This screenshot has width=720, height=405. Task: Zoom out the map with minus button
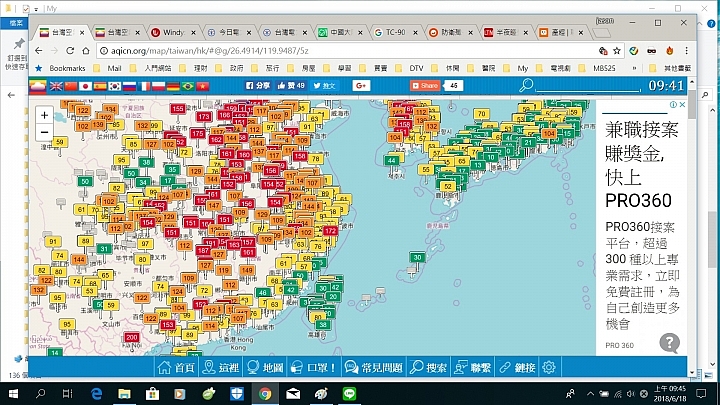(x=45, y=132)
